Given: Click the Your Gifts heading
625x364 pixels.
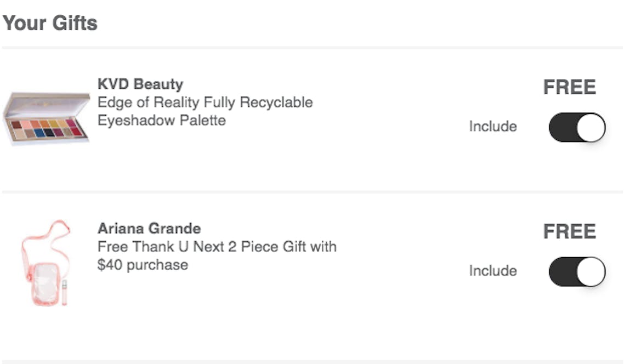Looking at the screenshot, I should (50, 22).
